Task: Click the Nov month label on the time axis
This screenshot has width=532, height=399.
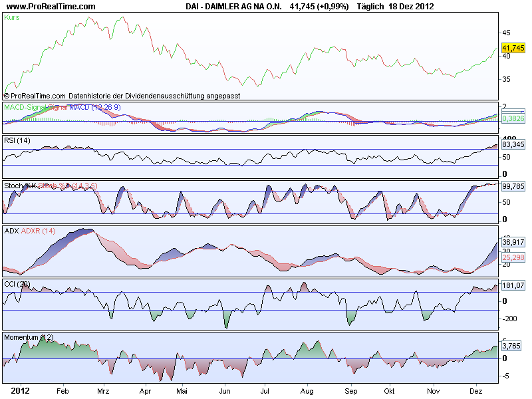Action: point(433,391)
